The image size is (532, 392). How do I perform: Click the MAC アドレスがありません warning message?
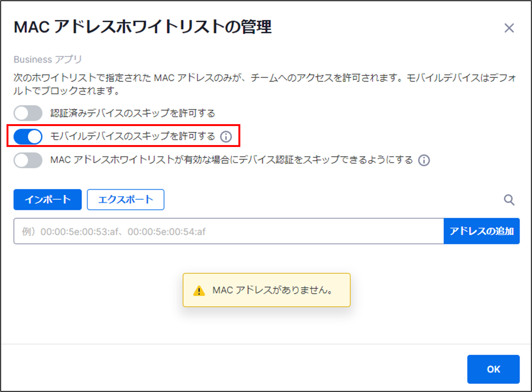click(266, 290)
